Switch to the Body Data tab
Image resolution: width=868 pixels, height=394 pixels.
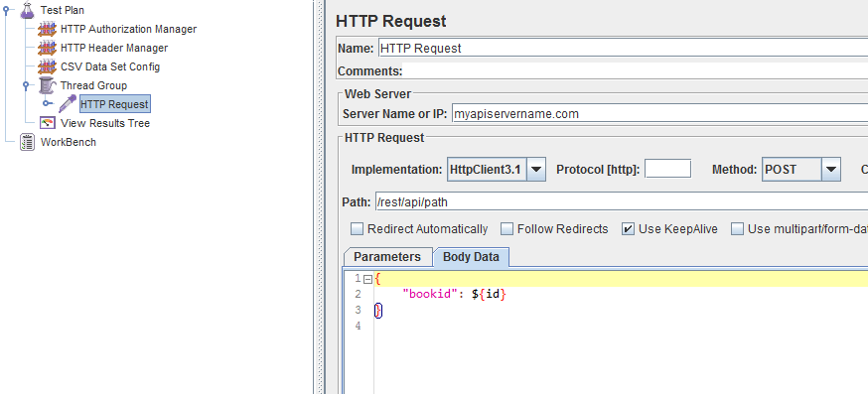[471, 257]
